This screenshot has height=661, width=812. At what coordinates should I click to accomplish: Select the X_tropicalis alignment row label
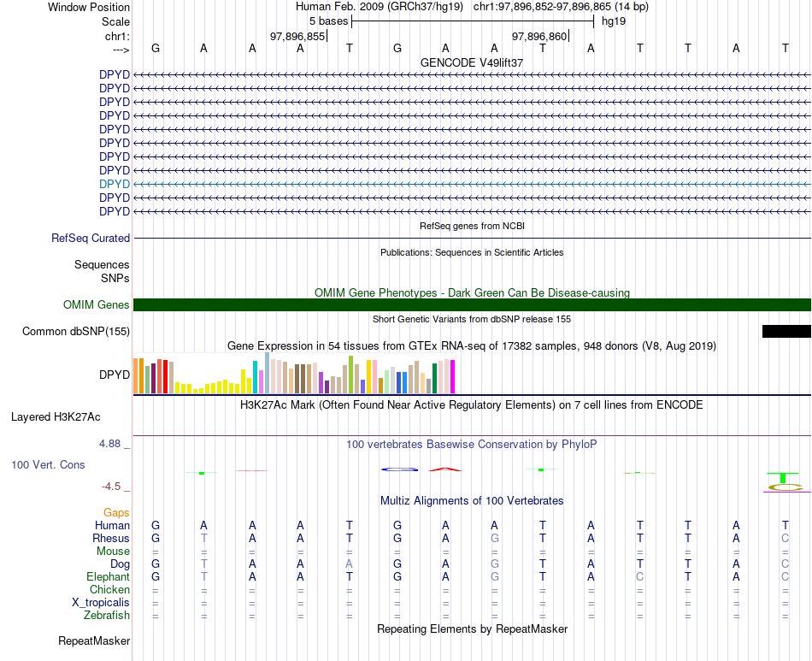tap(101, 603)
